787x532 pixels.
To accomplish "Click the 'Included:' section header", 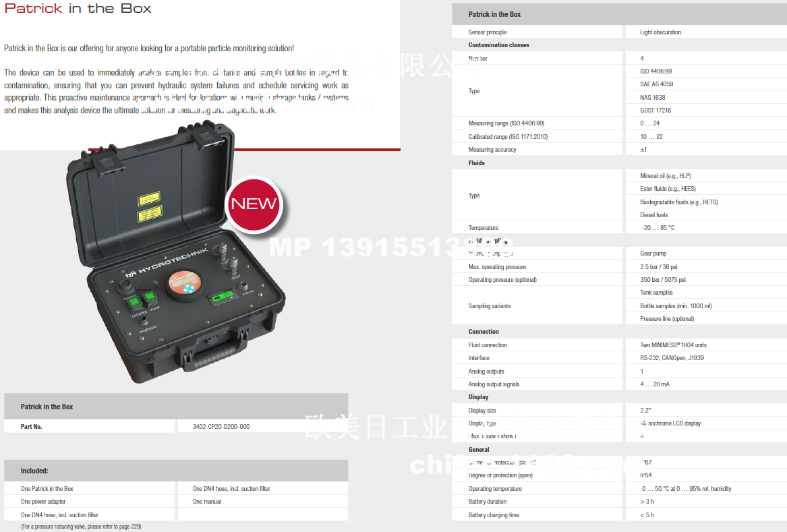I will [x=34, y=471].
